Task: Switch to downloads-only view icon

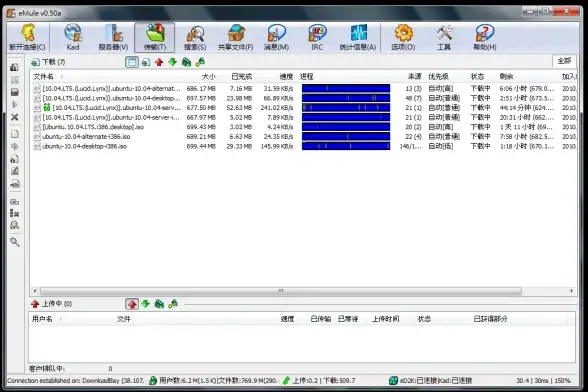Action: coord(146,62)
